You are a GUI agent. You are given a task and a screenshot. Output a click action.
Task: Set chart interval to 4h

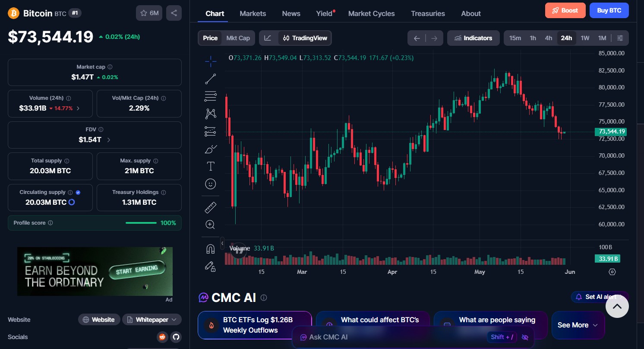coord(549,38)
